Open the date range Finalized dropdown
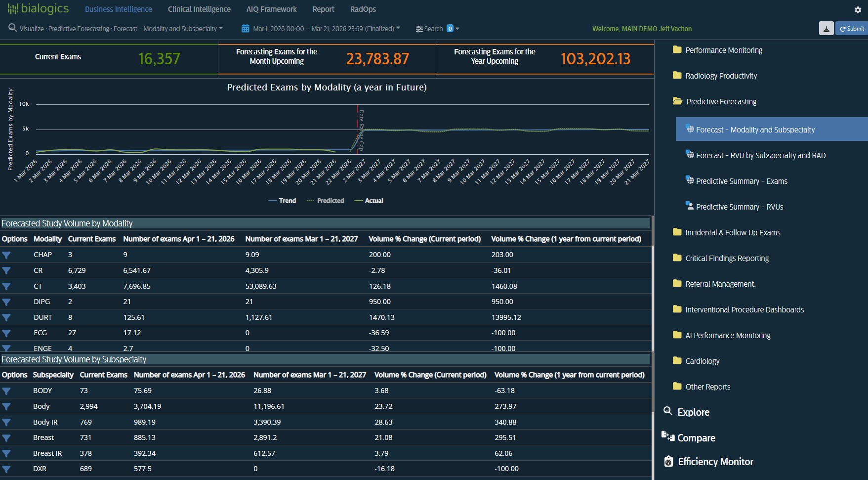868x480 pixels. click(398, 28)
